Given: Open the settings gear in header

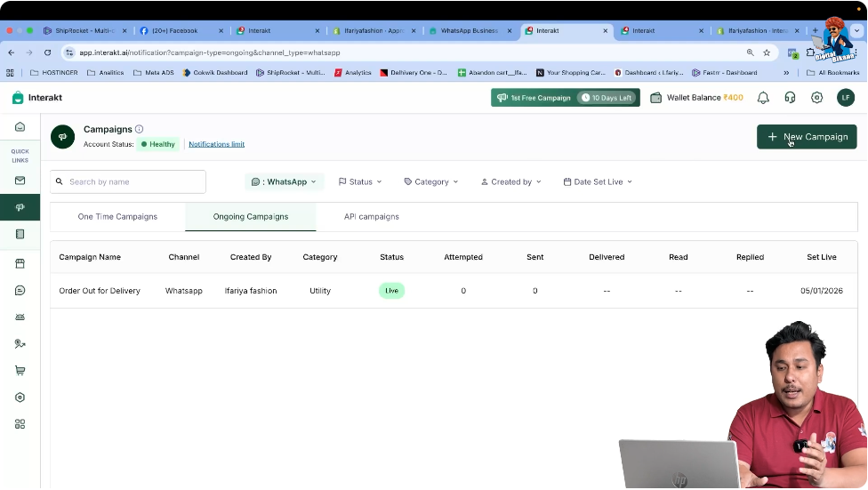Looking at the screenshot, I should coord(817,98).
